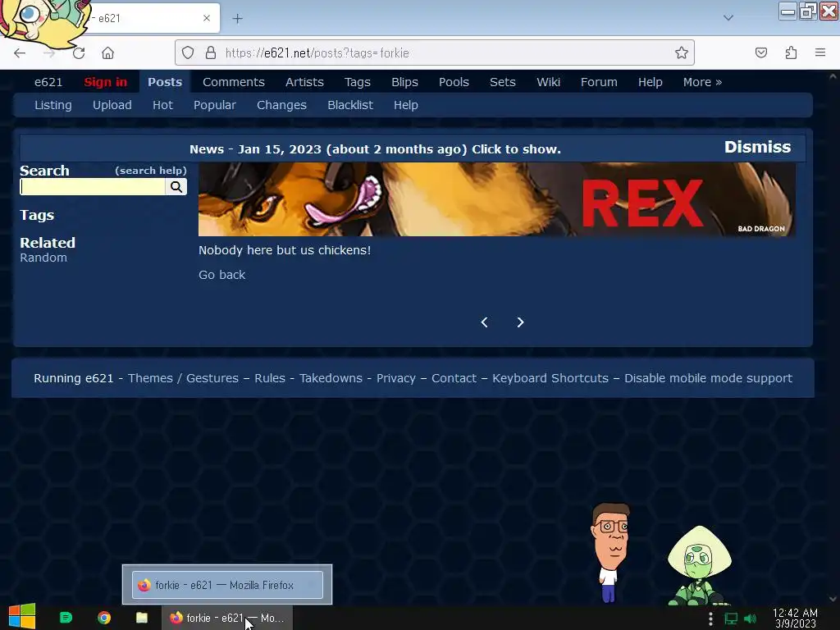This screenshot has height=630, width=840.
Task: Open the Takedowns footer link
Action: click(331, 377)
